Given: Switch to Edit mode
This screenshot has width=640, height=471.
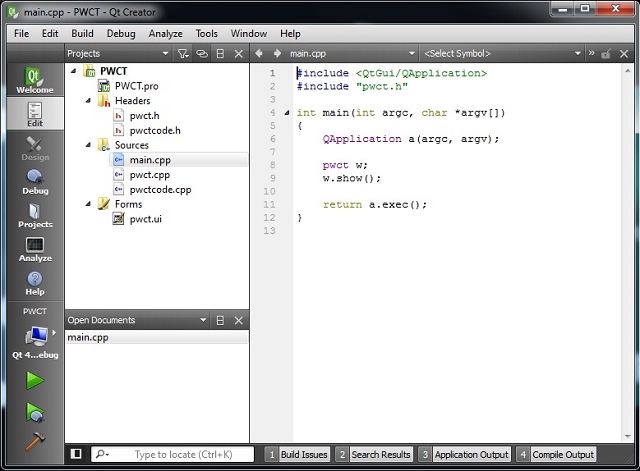Looking at the screenshot, I should pos(35,114).
